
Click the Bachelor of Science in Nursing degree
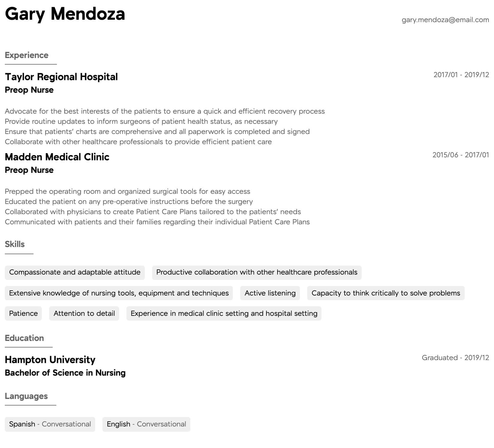(65, 373)
